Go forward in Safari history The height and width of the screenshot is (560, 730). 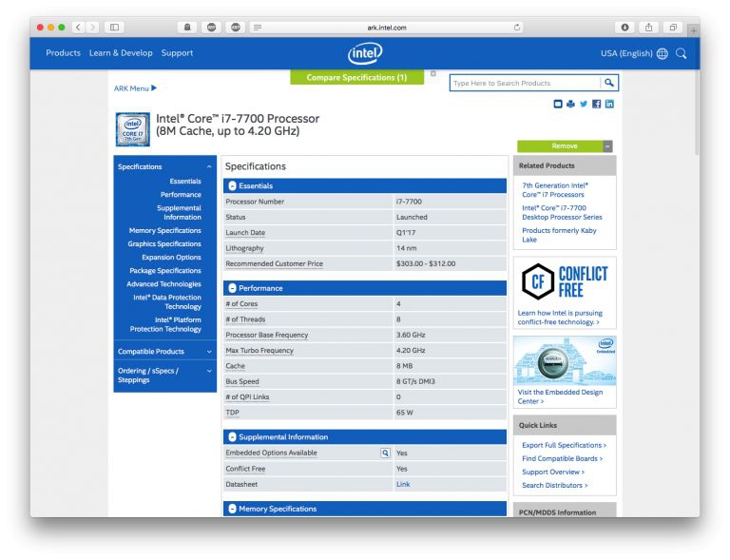point(93,28)
